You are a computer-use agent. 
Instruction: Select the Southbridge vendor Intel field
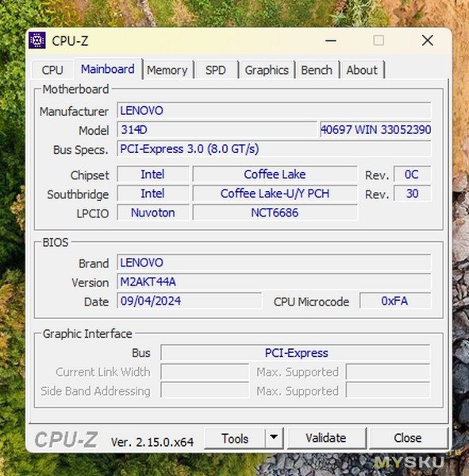pos(153,194)
